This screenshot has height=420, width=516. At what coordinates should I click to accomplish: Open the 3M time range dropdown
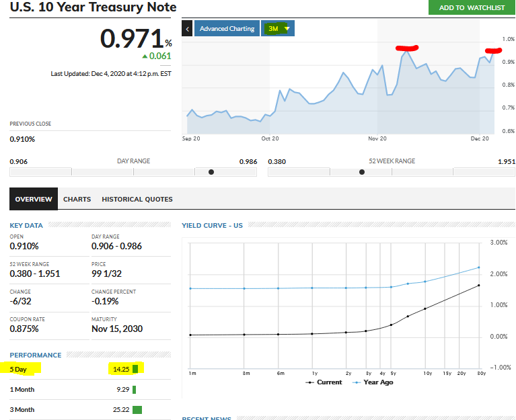pyautogui.click(x=278, y=29)
